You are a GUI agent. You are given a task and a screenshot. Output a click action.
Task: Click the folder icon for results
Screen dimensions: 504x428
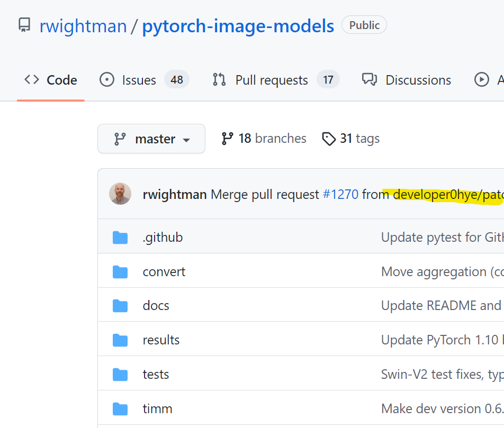120,340
